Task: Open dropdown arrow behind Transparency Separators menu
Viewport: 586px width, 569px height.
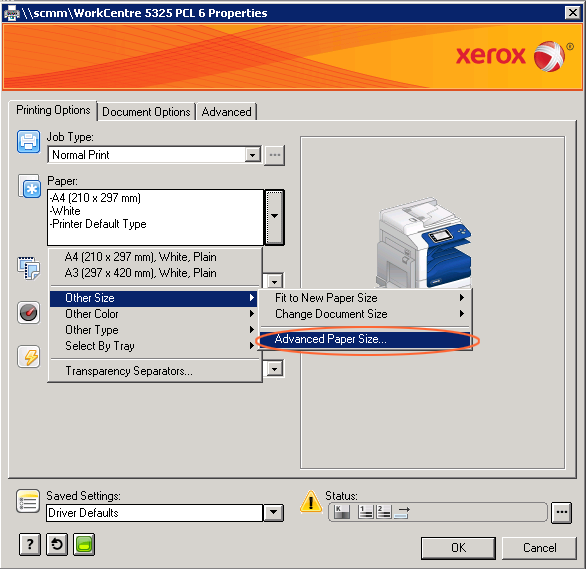Action: click(275, 369)
